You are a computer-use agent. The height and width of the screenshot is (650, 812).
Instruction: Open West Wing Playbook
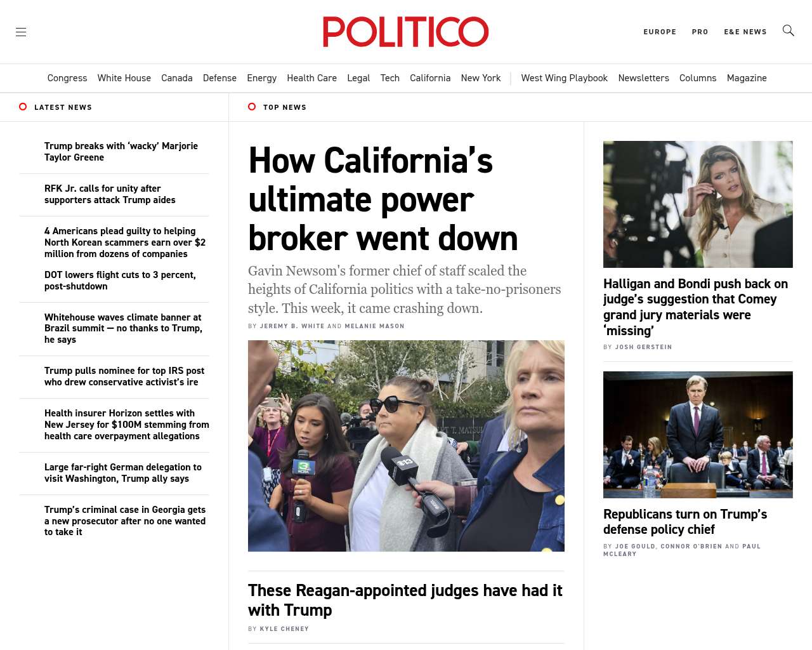tap(565, 78)
